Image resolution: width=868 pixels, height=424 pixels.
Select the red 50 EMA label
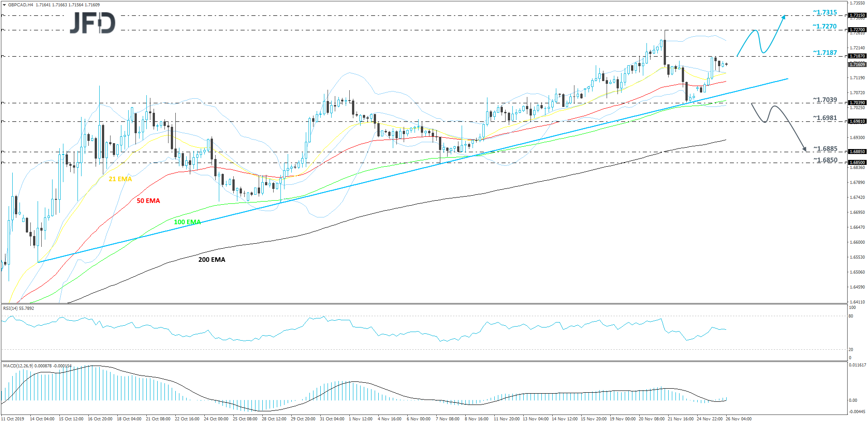[149, 201]
